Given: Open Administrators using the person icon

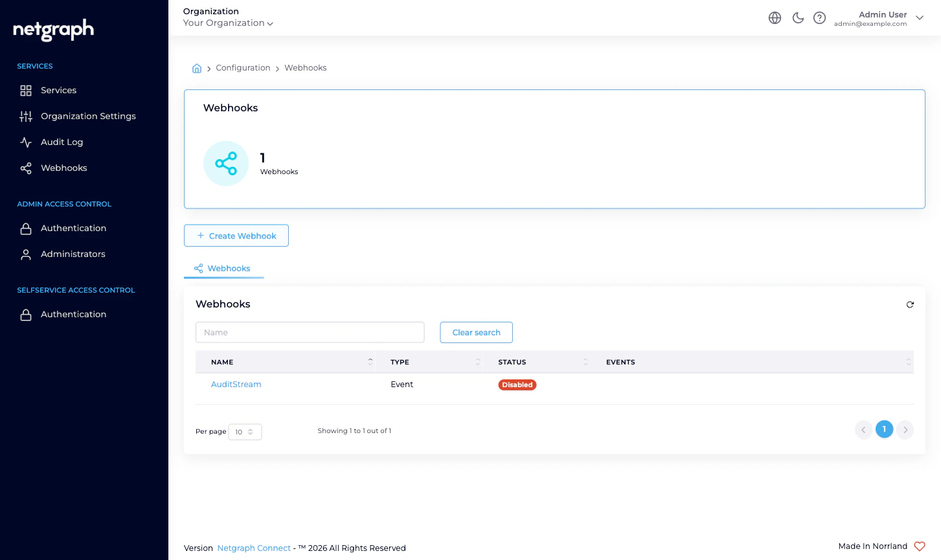Looking at the screenshot, I should click(26, 254).
